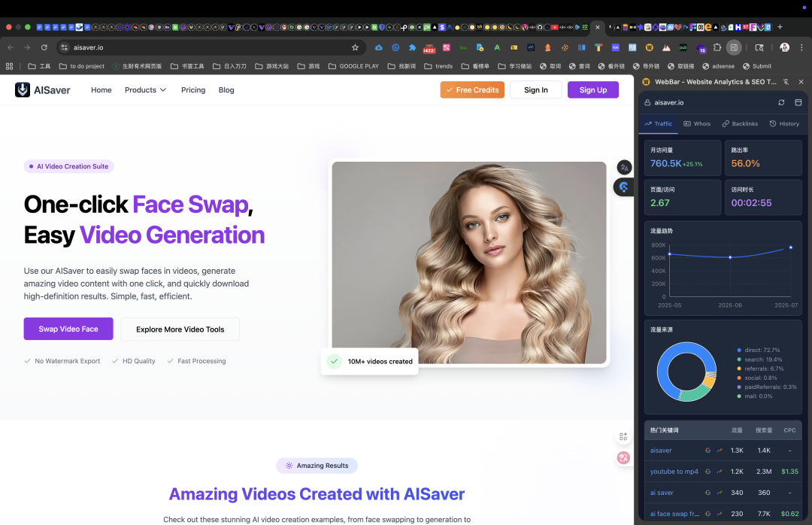Click direct: 72.7% legend entry
This screenshot has width=812, height=525.
coord(759,351)
